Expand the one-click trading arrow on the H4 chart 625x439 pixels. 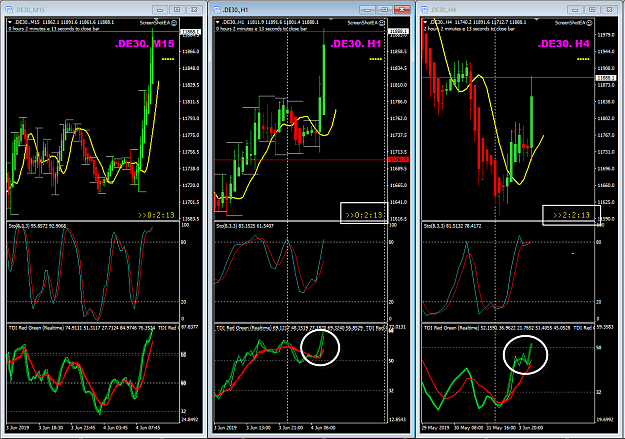[425, 22]
